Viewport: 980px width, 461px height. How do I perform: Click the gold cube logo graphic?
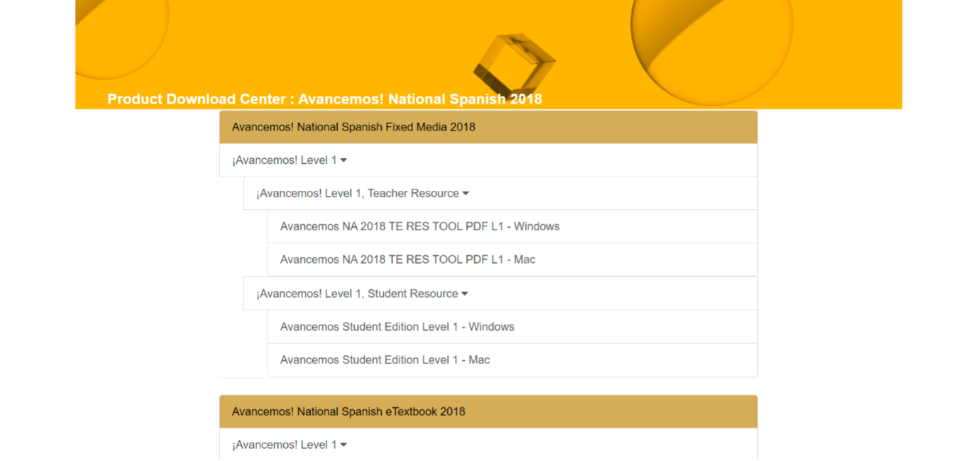(513, 60)
